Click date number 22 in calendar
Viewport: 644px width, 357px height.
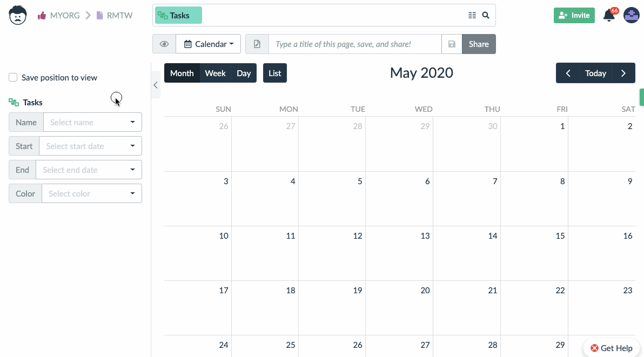click(x=560, y=291)
